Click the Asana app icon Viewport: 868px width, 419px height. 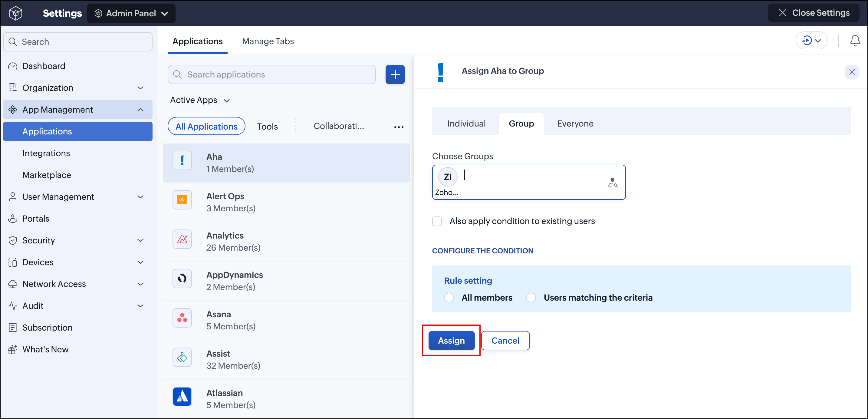click(182, 318)
